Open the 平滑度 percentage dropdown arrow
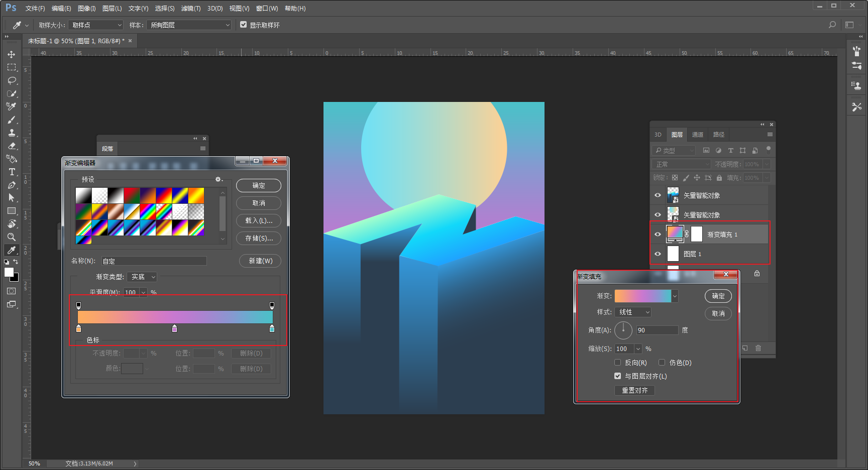Image resolution: width=868 pixels, height=470 pixels. coord(143,293)
